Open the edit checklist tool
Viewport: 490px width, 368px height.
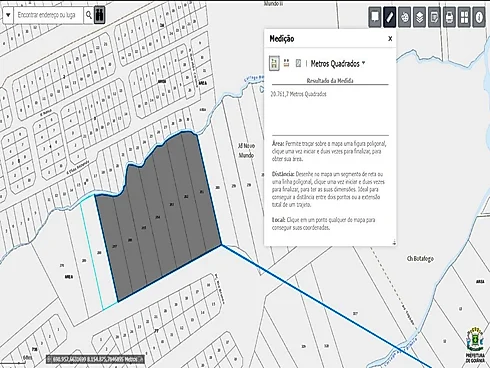click(434, 17)
